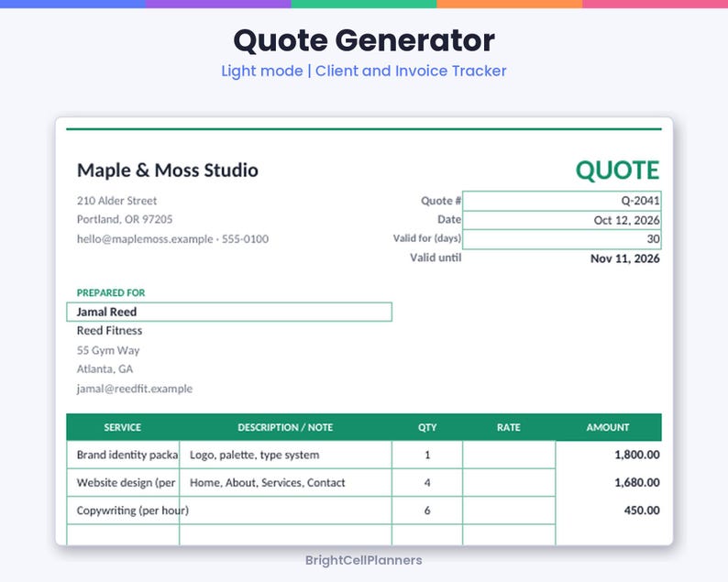Select the SERVICE column header
The width and height of the screenshot is (728, 582).
point(123,427)
